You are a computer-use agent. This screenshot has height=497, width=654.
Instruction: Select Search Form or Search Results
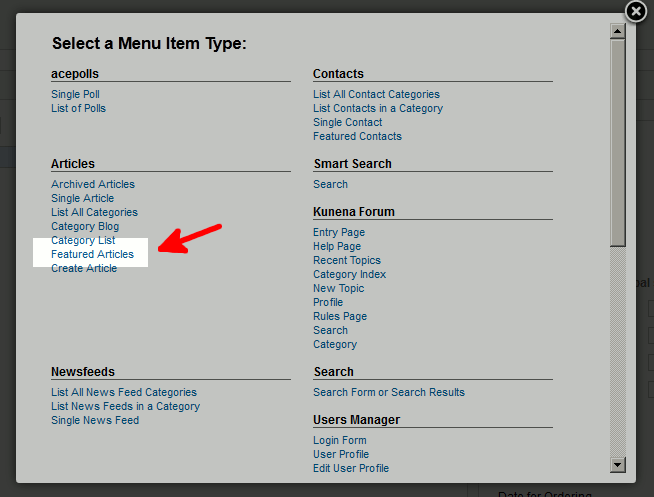(x=389, y=392)
